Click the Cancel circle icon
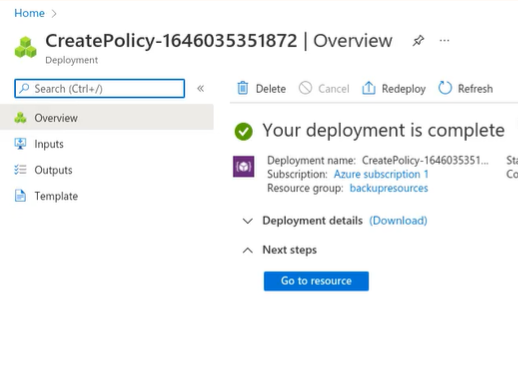518x390 pixels. 305,88
